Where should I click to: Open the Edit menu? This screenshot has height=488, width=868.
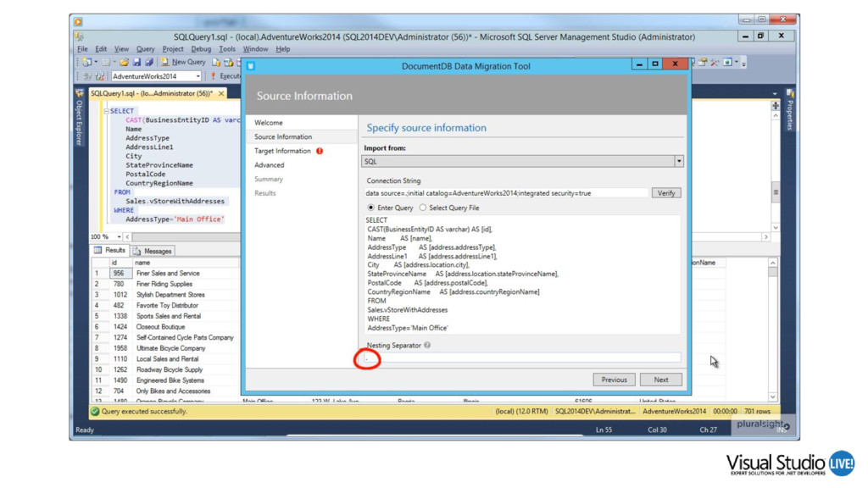(x=101, y=49)
